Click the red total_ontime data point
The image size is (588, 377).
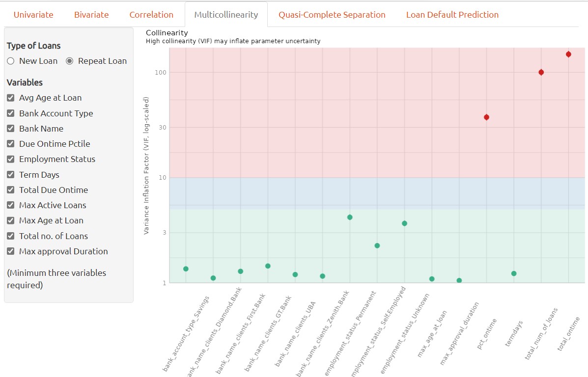coord(568,54)
